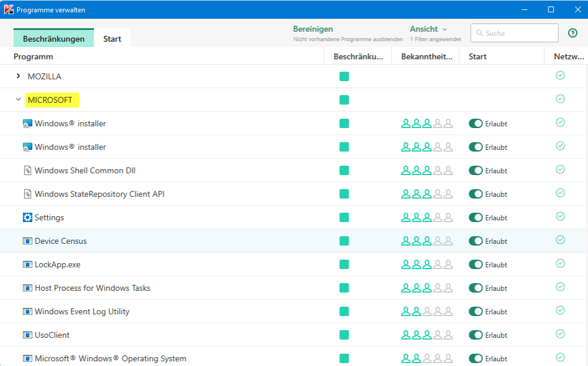Open the Ansicht filter dropdown
The image size is (588, 366).
[x=429, y=29]
